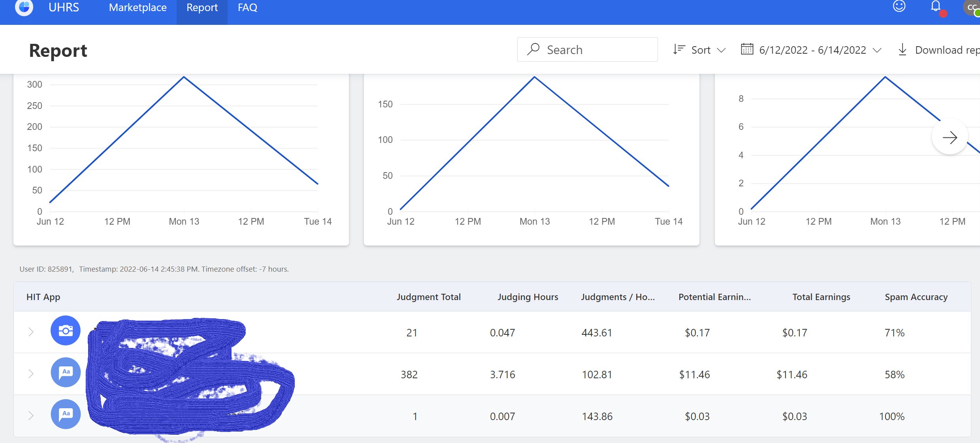Open the smiley feedback icon
The width and height of the screenshot is (980, 443).
pyautogui.click(x=899, y=6)
